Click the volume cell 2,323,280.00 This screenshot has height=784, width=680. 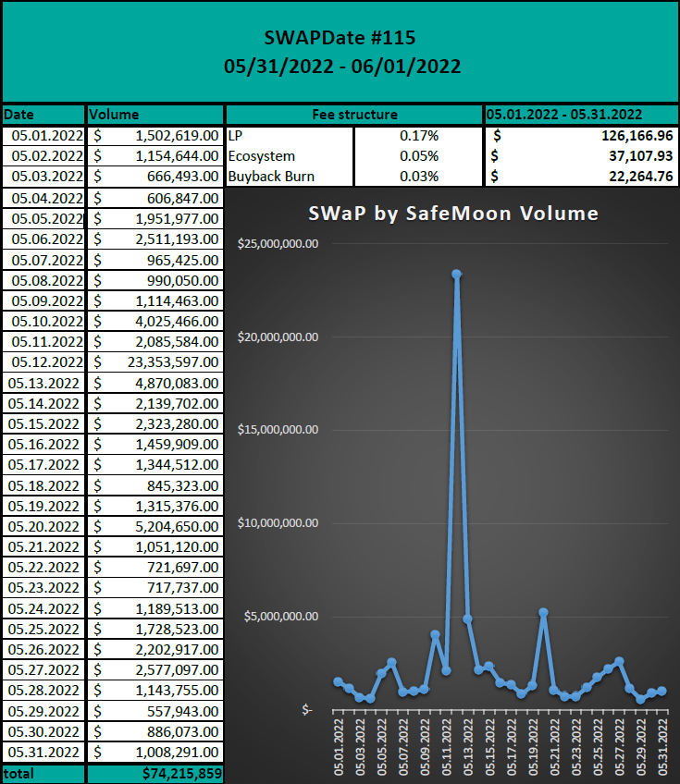(155, 424)
